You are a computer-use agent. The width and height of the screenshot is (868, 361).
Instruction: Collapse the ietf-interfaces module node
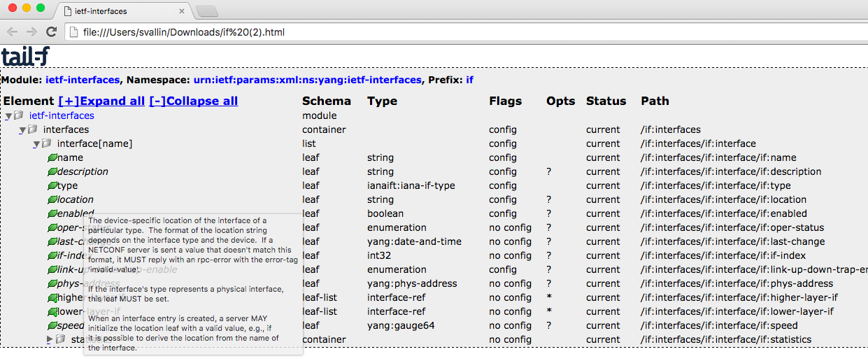[x=8, y=115]
